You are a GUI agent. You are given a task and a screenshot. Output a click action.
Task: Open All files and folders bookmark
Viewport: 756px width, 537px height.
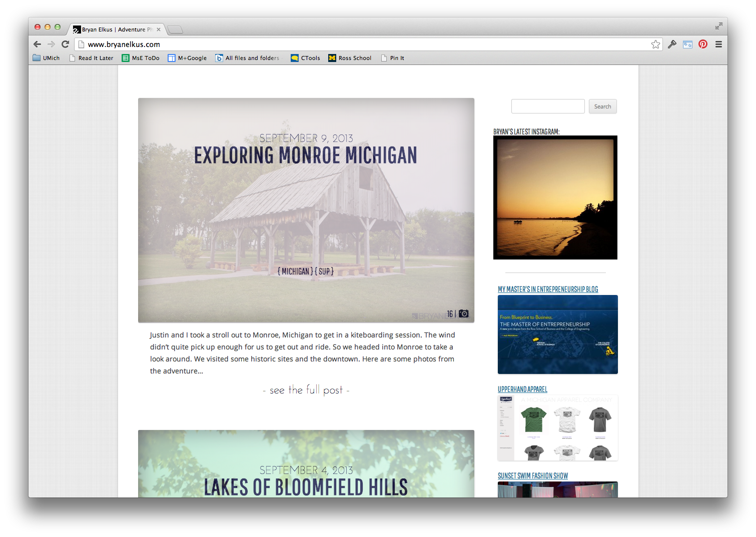248,58
